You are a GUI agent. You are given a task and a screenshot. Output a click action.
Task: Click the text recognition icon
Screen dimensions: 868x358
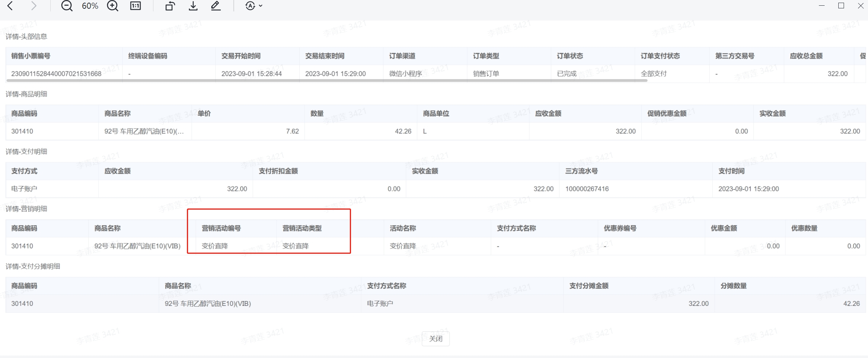pyautogui.click(x=250, y=6)
